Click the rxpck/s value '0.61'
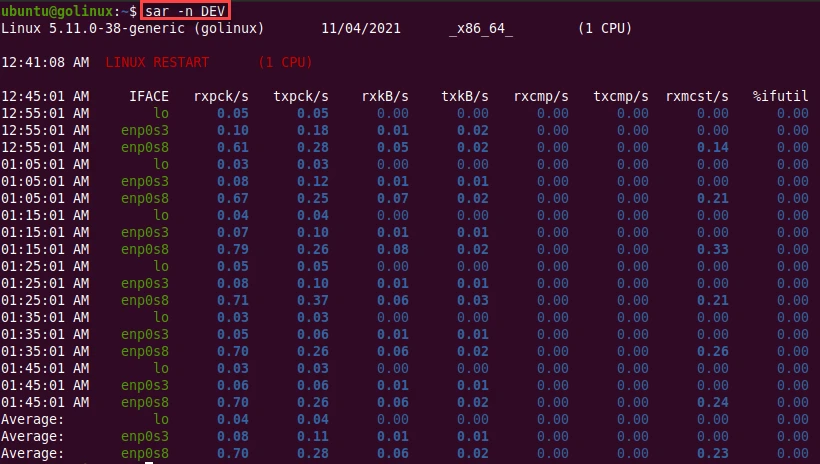820x464 pixels. pyautogui.click(x=233, y=147)
